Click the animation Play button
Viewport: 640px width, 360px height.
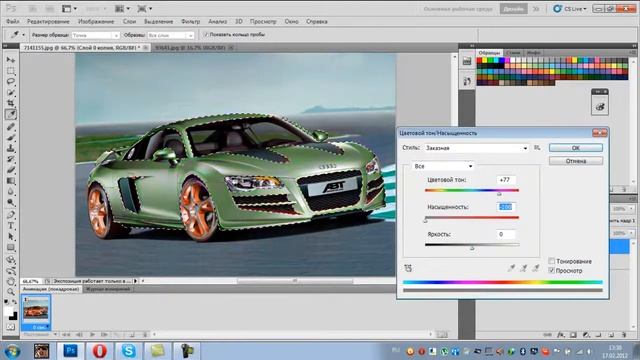[92, 334]
